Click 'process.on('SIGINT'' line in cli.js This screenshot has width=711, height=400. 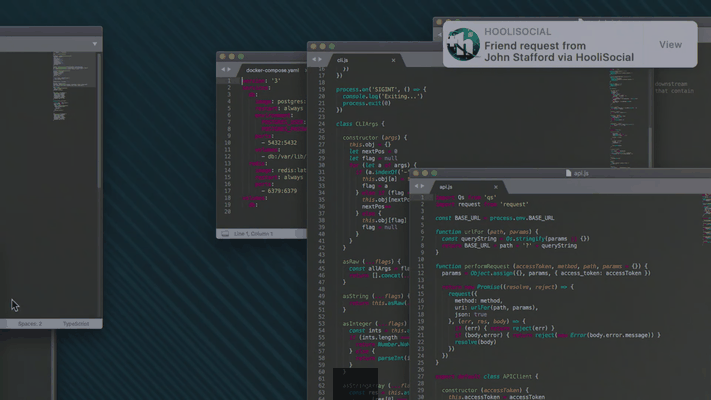coord(381,89)
